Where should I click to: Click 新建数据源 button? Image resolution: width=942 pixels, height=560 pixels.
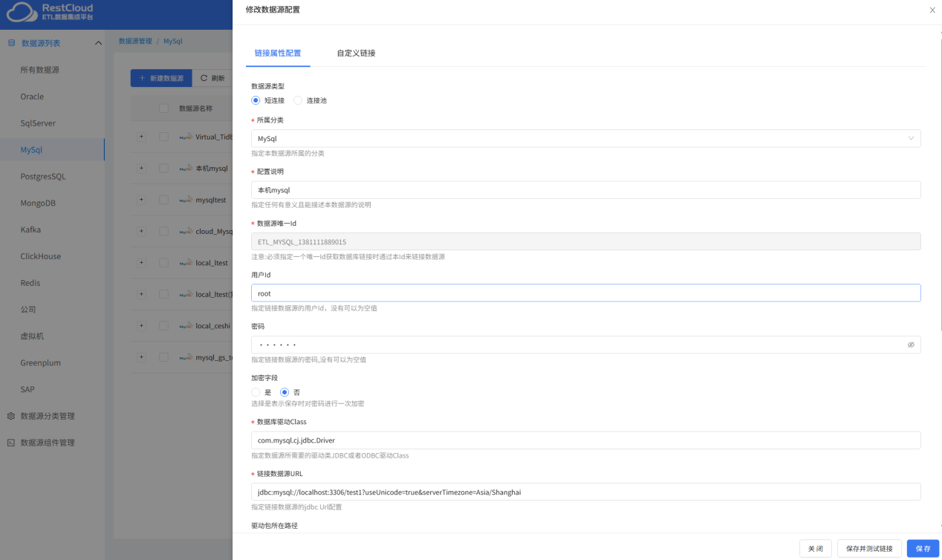pos(161,78)
